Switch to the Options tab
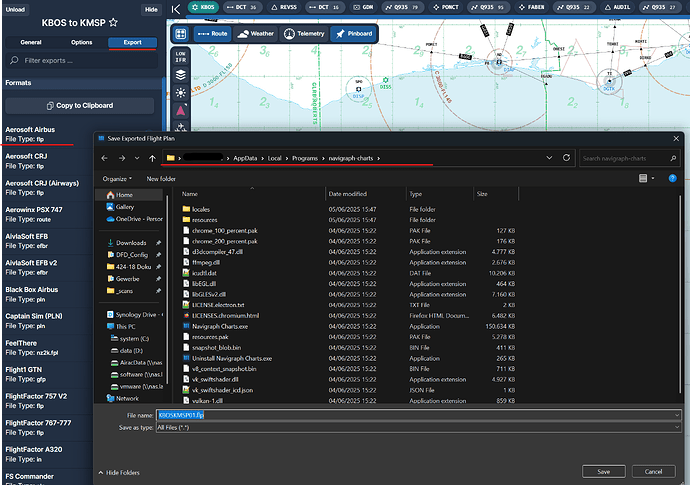690x485 pixels. click(81, 43)
